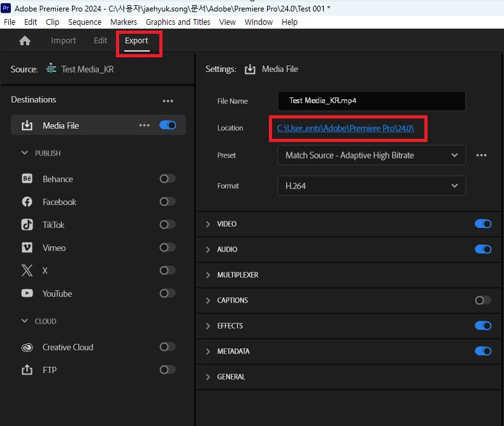Expand the GENERAL section

pos(208,377)
